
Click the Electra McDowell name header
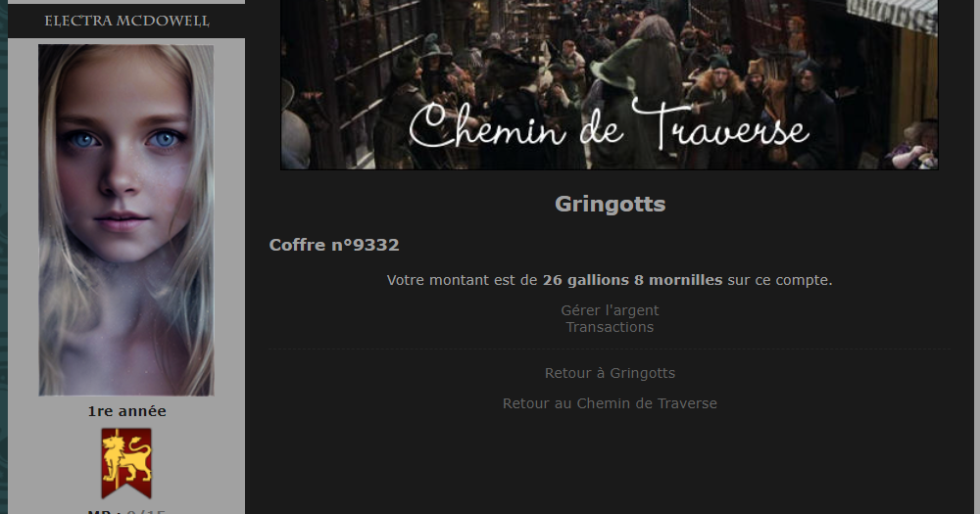tap(126, 22)
